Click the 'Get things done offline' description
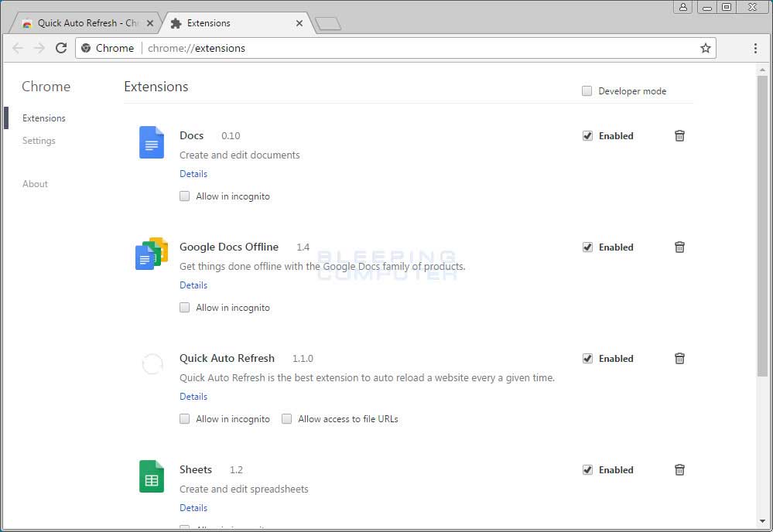The width and height of the screenshot is (773, 532). coord(323,267)
